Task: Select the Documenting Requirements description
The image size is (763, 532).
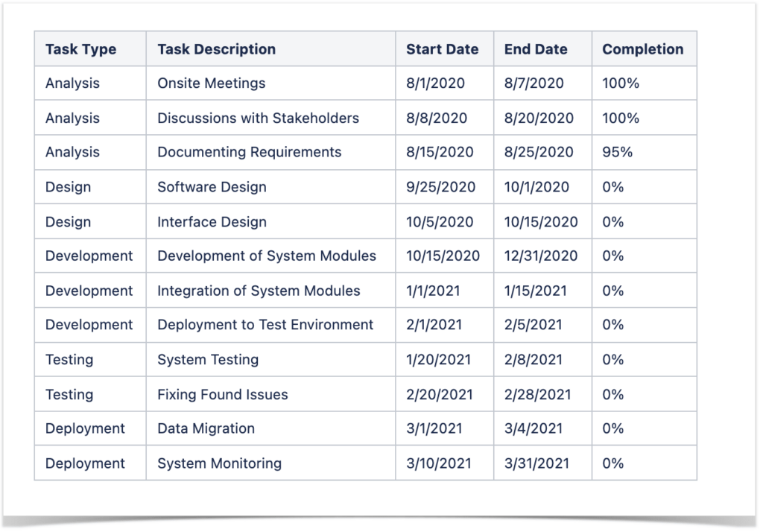Action: pyautogui.click(x=249, y=152)
